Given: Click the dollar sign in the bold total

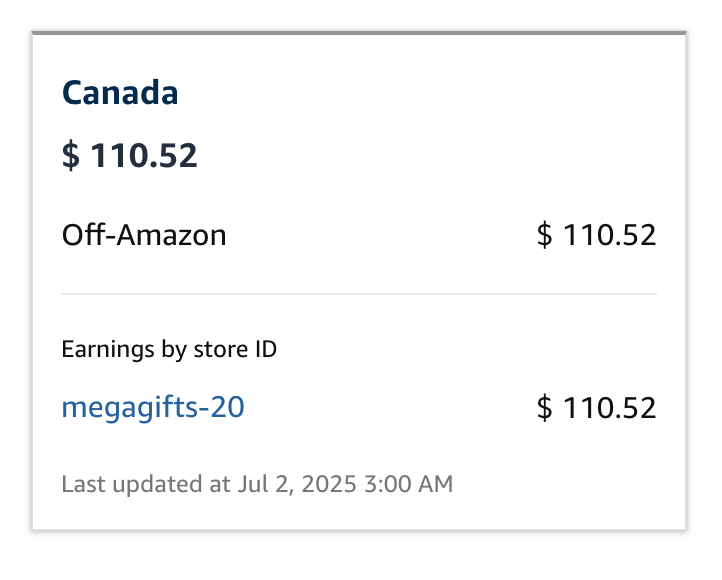Looking at the screenshot, I should [70, 156].
